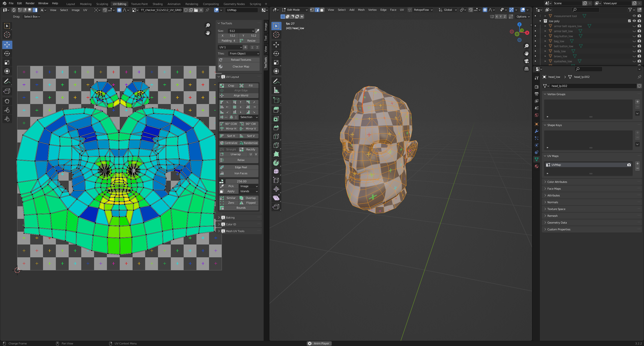This screenshot has height=346, width=644.
Task: Open the File menu
Action: pyautogui.click(x=11, y=3)
